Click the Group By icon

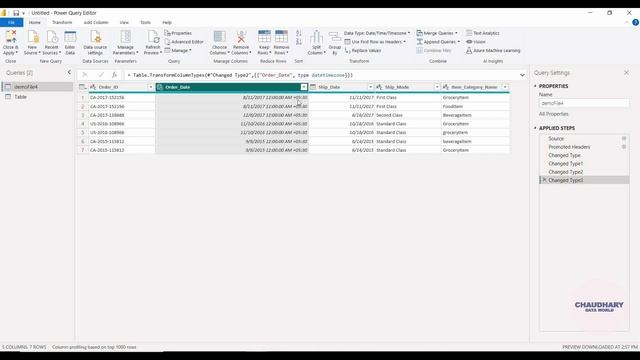point(335,37)
